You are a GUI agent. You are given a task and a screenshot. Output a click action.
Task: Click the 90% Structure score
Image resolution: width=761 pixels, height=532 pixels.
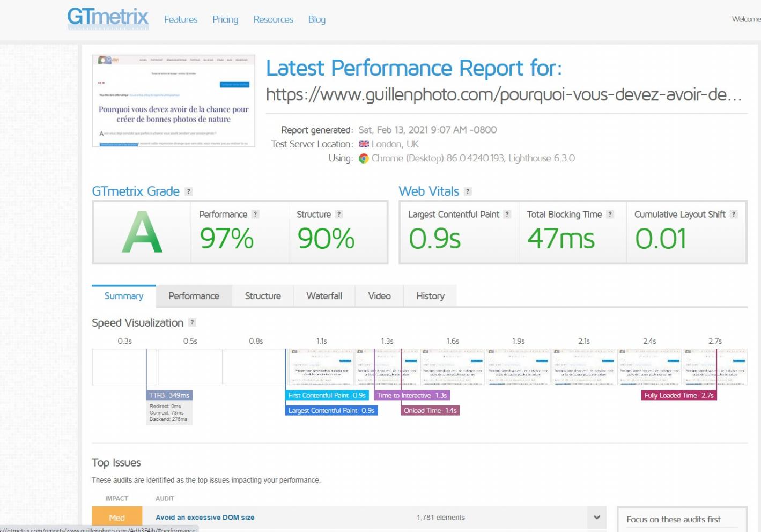[326, 239]
